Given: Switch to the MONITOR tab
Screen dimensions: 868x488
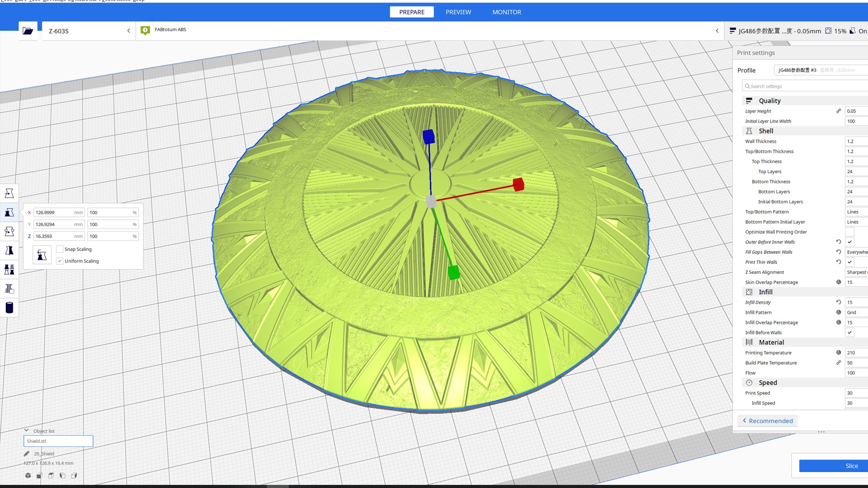Looking at the screenshot, I should point(506,12).
